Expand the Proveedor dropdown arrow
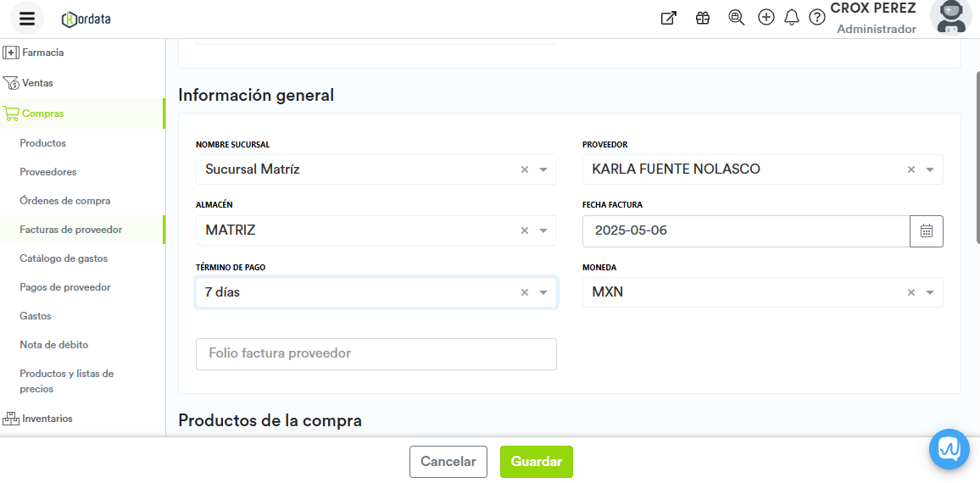Viewport: 980px width, 483px height. [x=930, y=169]
